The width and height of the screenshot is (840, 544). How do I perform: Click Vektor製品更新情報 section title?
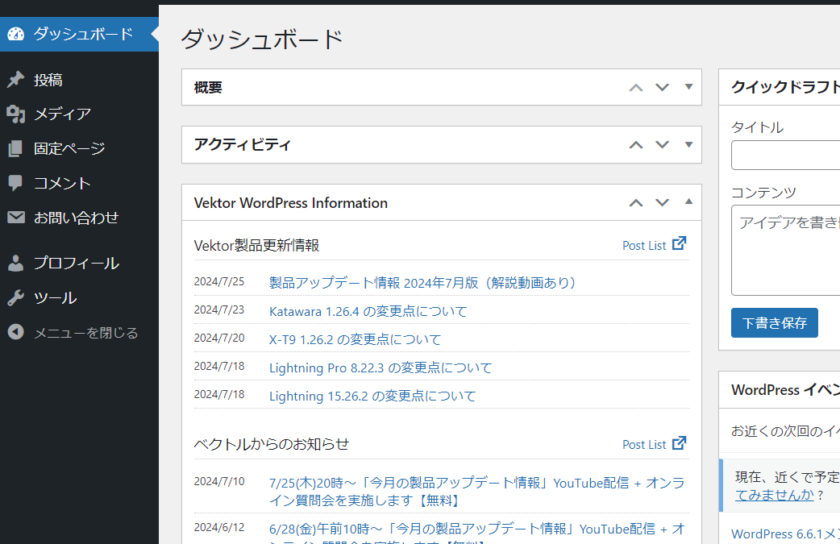[257, 245]
